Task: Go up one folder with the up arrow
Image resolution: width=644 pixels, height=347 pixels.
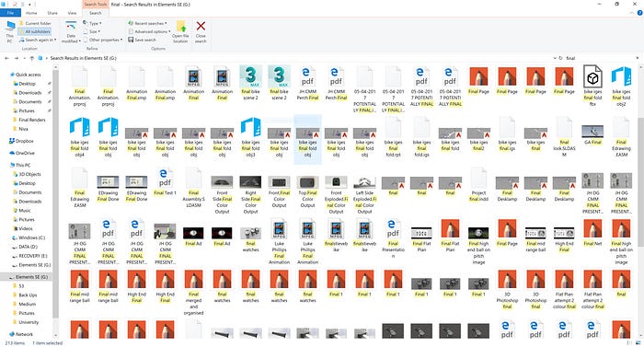Action: [31, 58]
